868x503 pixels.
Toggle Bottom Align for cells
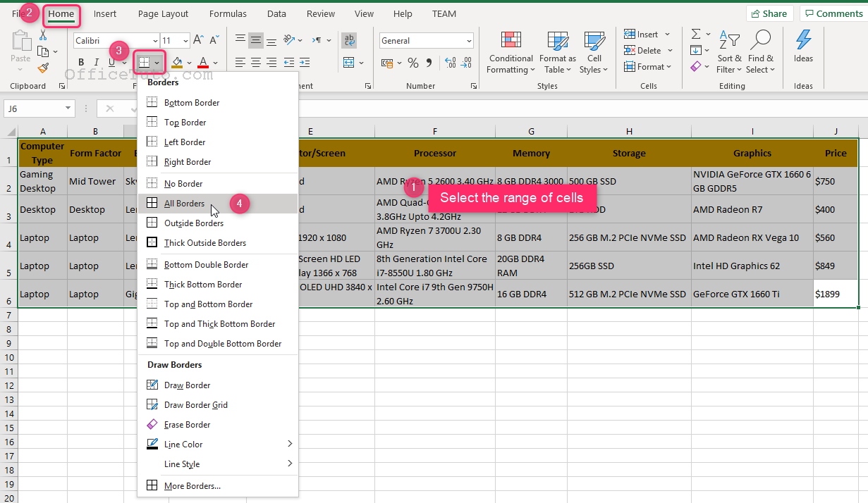[x=271, y=40]
